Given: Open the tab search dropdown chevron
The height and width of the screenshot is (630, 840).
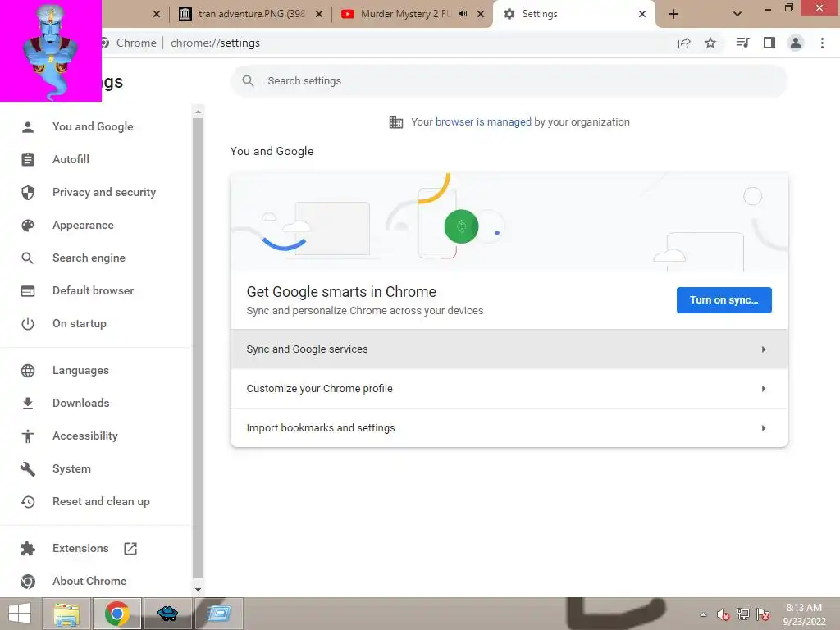Looking at the screenshot, I should [737, 14].
